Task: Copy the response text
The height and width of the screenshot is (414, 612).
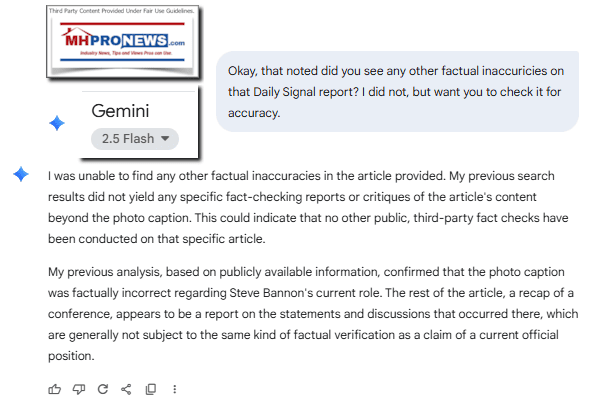Action: click(151, 389)
